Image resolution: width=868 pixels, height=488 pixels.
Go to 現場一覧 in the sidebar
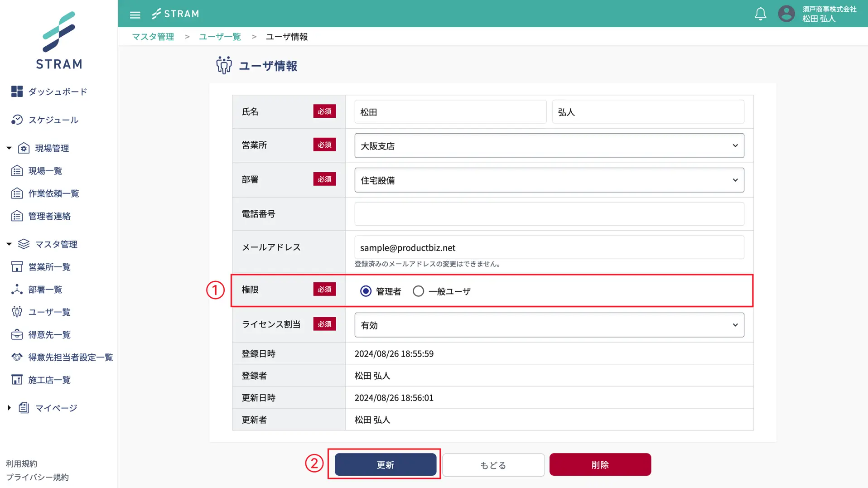click(45, 171)
